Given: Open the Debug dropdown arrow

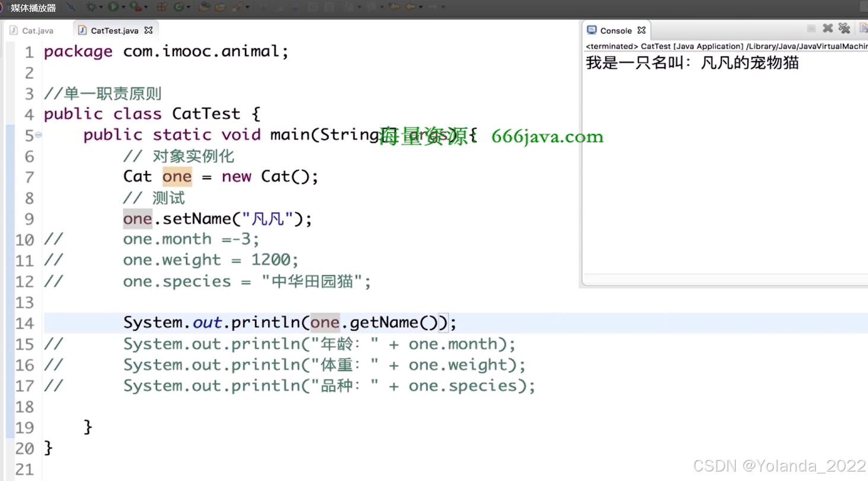Looking at the screenshot, I should (101, 7).
